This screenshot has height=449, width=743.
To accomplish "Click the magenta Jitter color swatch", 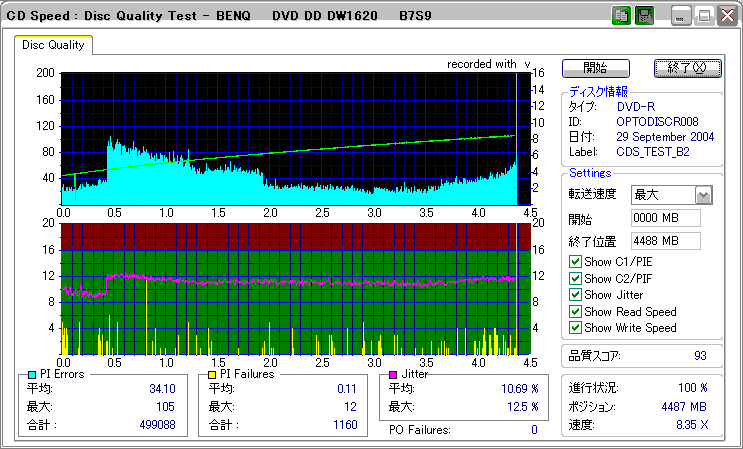I will [x=394, y=374].
